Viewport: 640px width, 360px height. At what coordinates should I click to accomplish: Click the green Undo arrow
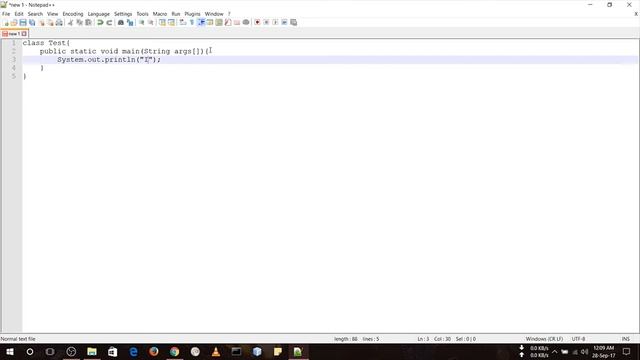click(x=100, y=22)
